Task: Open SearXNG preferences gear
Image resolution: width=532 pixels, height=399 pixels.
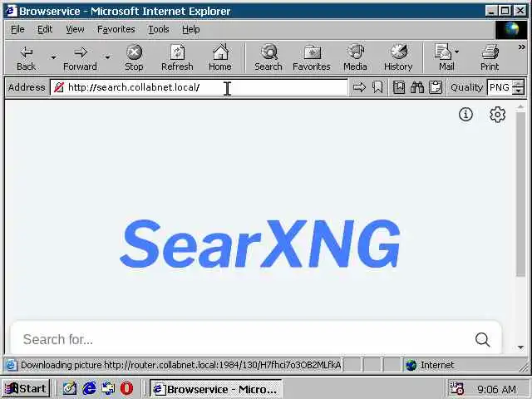Action: (x=497, y=115)
